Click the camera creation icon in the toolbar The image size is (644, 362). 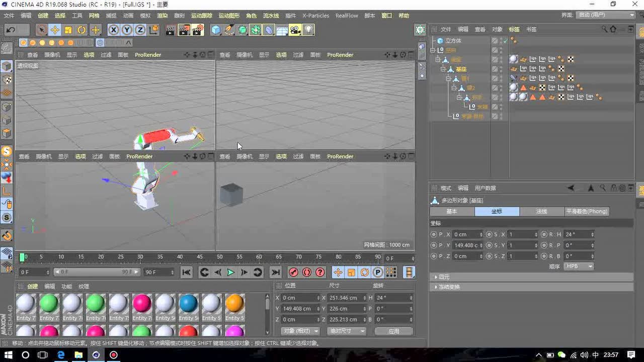click(294, 30)
